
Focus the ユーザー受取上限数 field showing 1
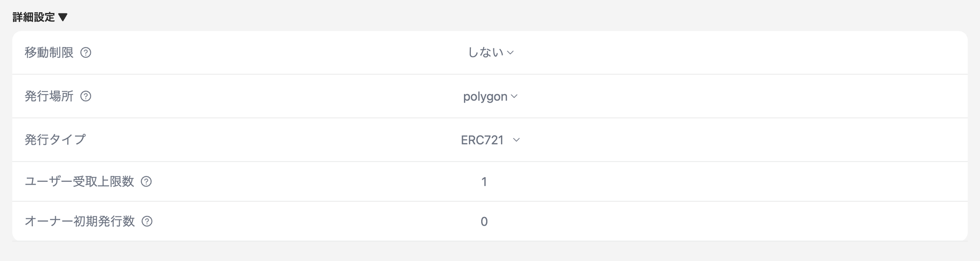coord(484,182)
